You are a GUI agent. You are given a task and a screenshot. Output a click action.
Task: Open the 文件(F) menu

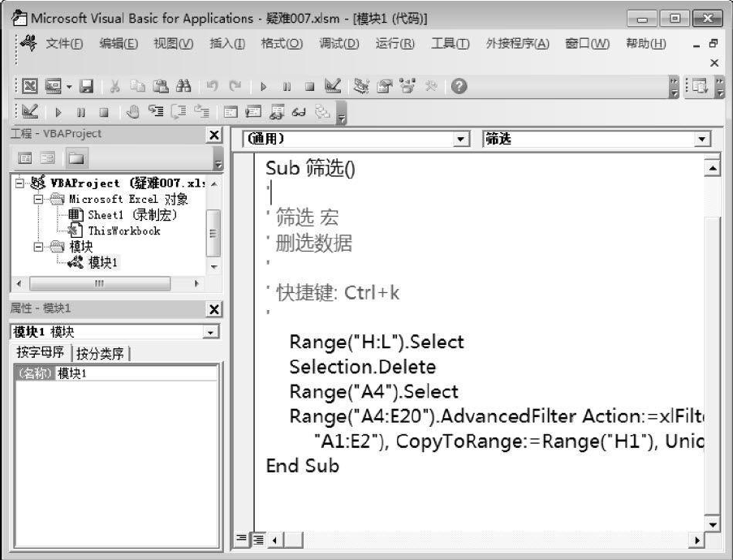[x=64, y=44]
